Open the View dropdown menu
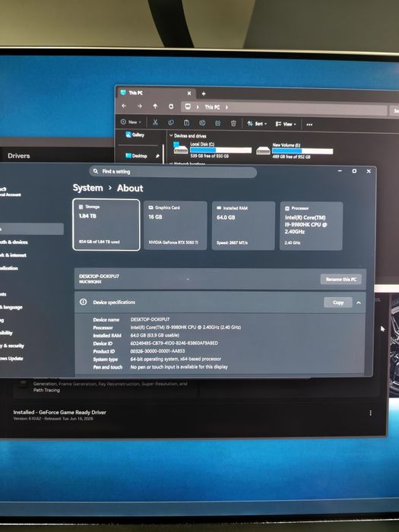399x532 pixels. tap(286, 124)
